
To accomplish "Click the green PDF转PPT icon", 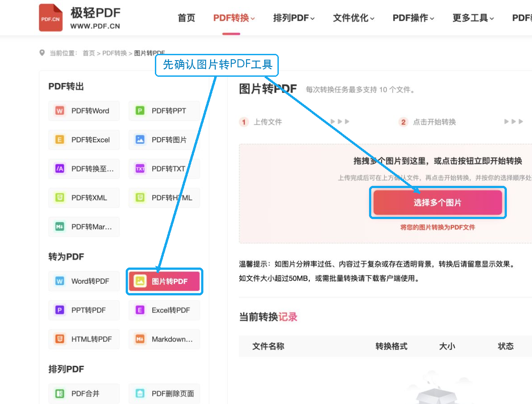I will click(140, 110).
